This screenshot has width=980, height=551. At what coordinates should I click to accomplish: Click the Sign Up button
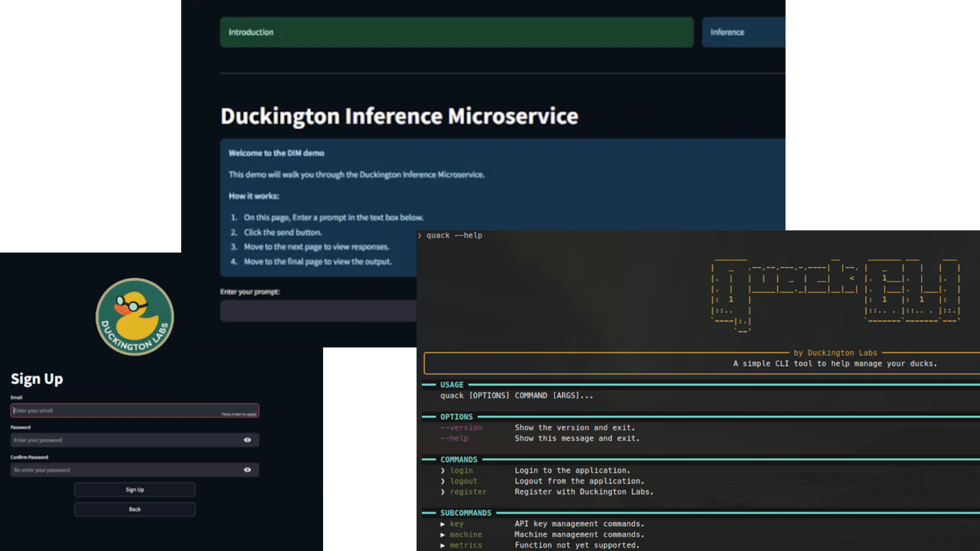pyautogui.click(x=134, y=489)
